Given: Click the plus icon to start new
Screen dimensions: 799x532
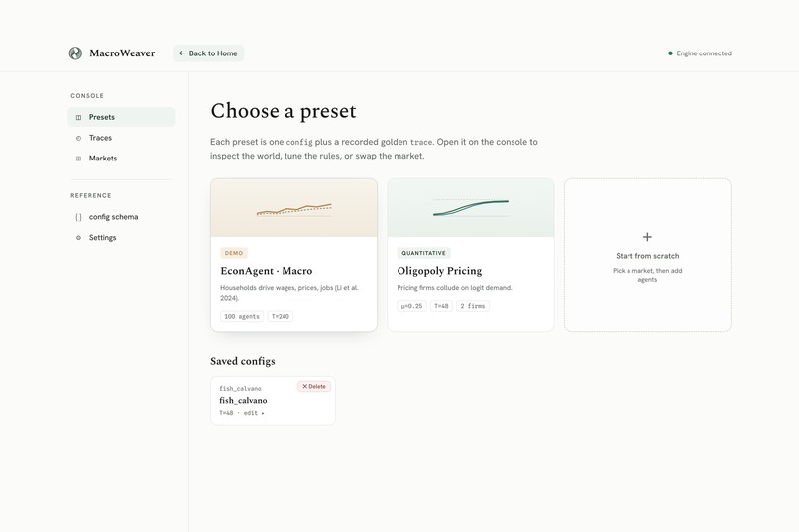Looking at the screenshot, I should pyautogui.click(x=647, y=237).
